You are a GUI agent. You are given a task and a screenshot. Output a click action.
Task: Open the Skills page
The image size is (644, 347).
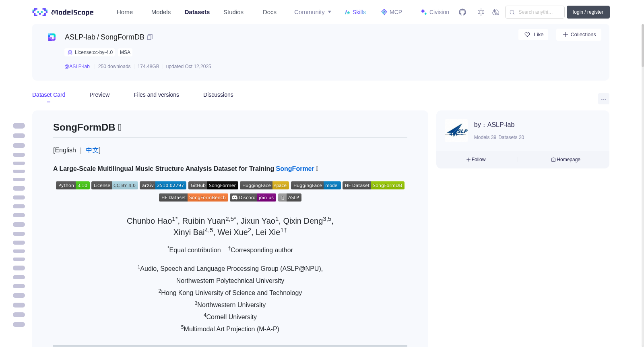[355, 12]
